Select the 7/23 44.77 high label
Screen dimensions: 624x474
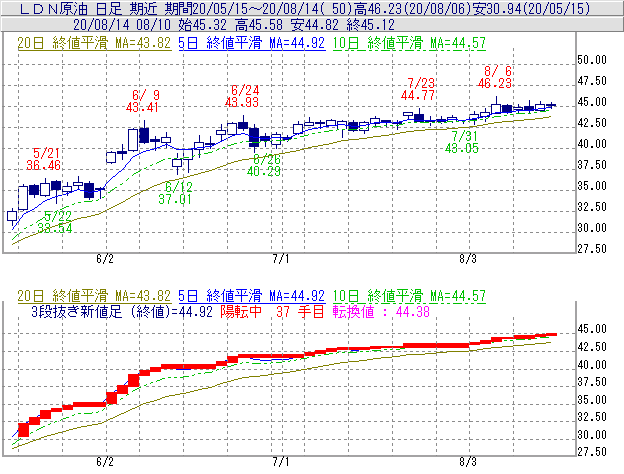pos(418,89)
